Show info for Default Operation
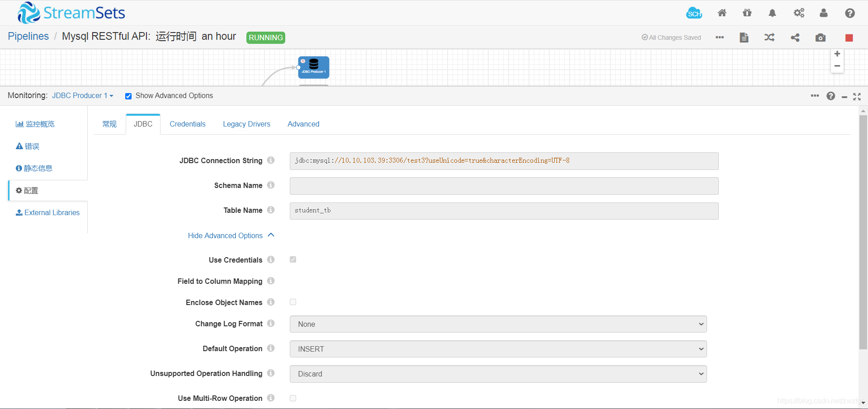The height and width of the screenshot is (409, 868). [x=271, y=348]
